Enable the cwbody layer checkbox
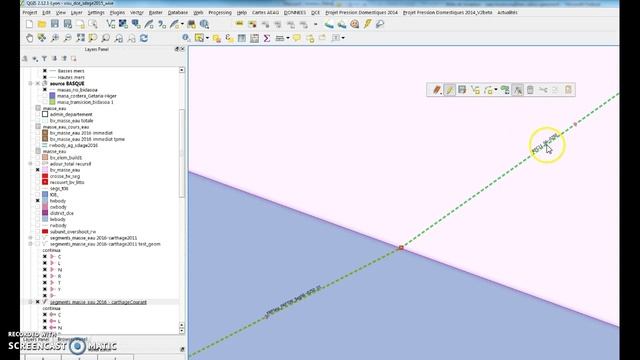Viewport: 640px width, 360px height. (x=38, y=207)
